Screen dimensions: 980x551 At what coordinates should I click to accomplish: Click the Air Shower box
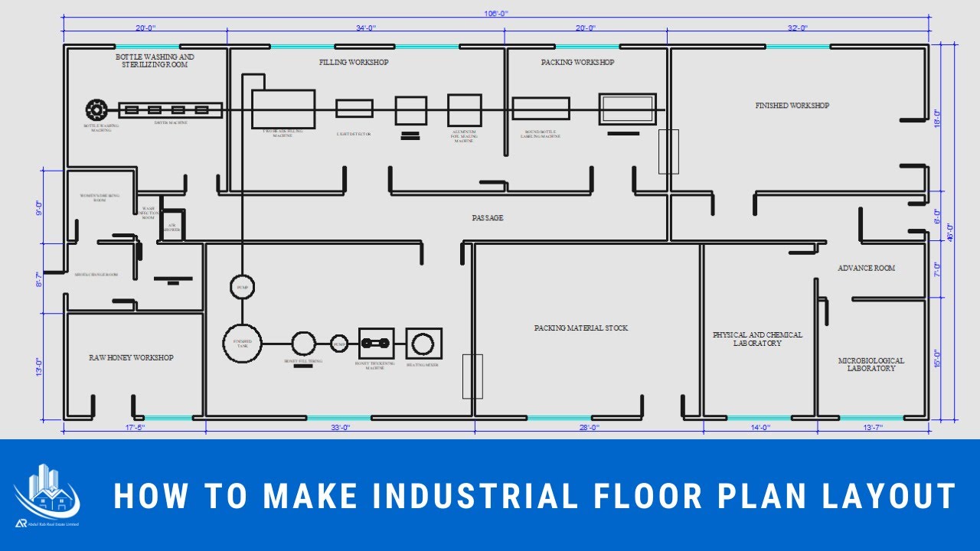click(172, 225)
